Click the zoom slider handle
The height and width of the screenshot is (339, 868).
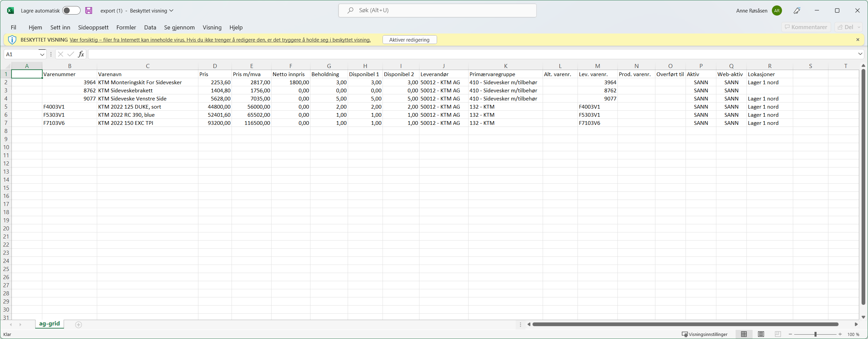816,334
